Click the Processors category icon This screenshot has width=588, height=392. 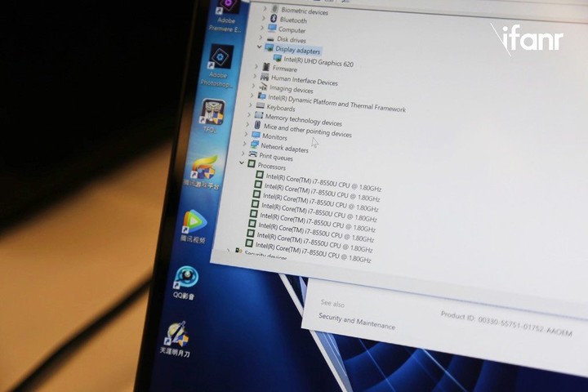tap(252, 164)
